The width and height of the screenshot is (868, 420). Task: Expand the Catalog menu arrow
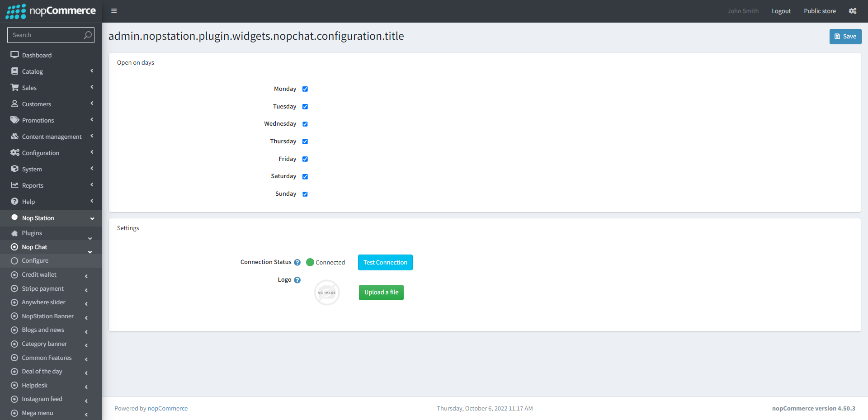pos(92,71)
